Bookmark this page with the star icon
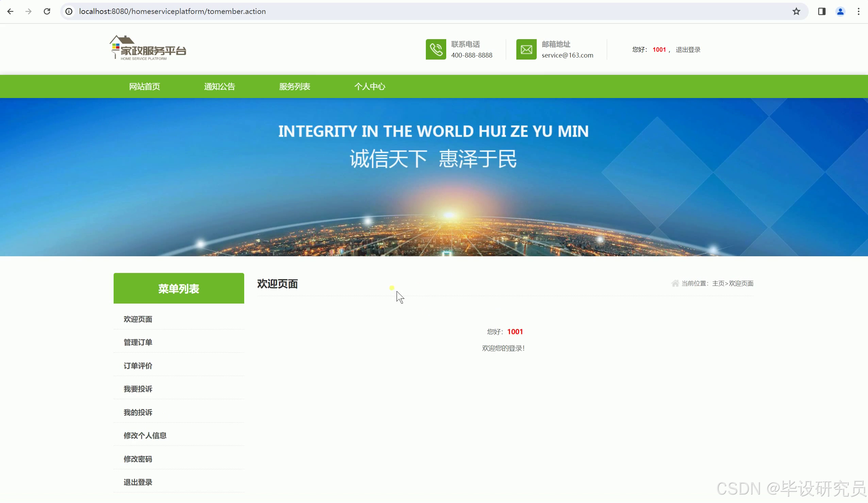The image size is (868, 503). tap(796, 11)
